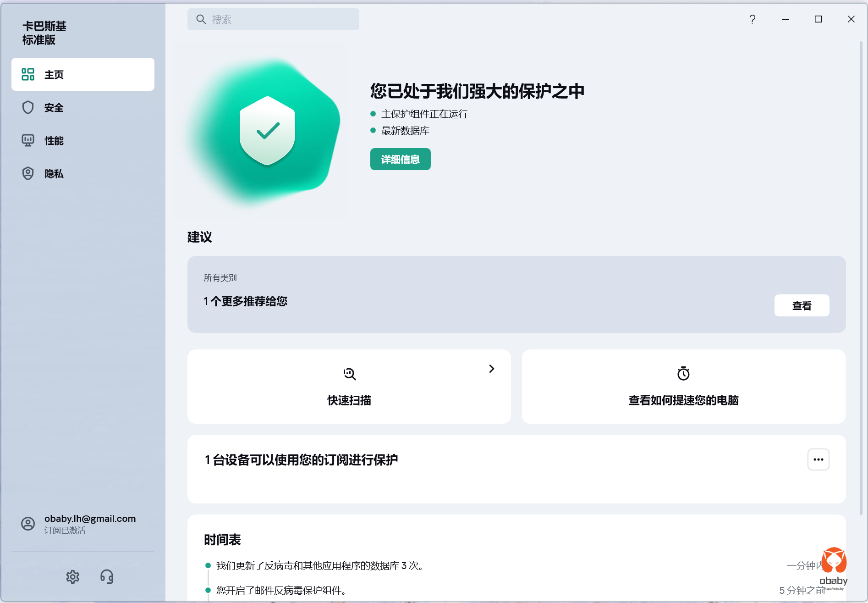Click the stopwatch speed-up icon
Screen dimensions: 868x603
(x=683, y=373)
